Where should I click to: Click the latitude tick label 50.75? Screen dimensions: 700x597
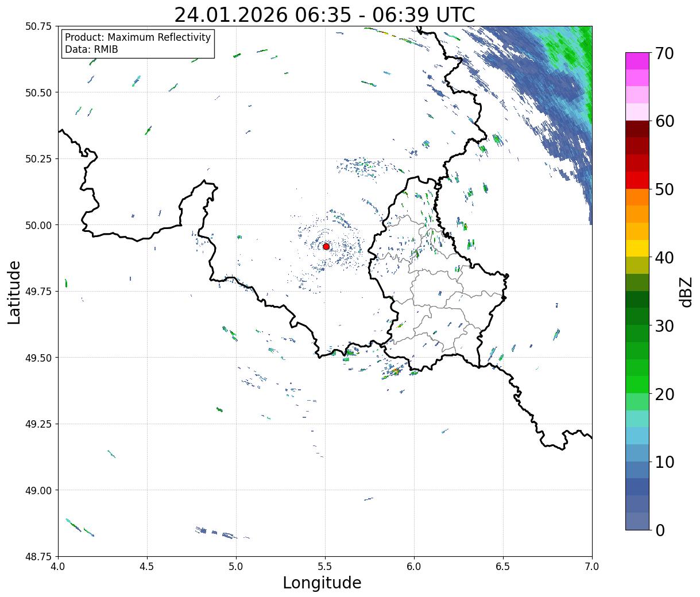pos(38,26)
